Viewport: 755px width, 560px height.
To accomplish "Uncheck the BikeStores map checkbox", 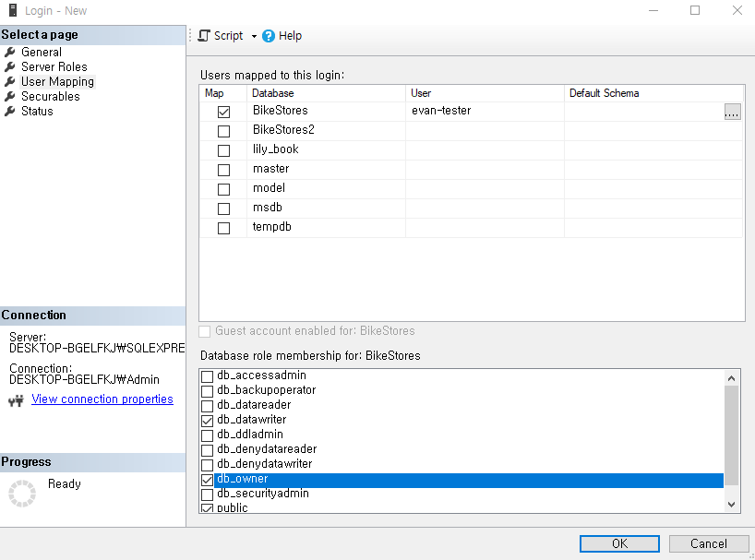I will click(x=223, y=112).
